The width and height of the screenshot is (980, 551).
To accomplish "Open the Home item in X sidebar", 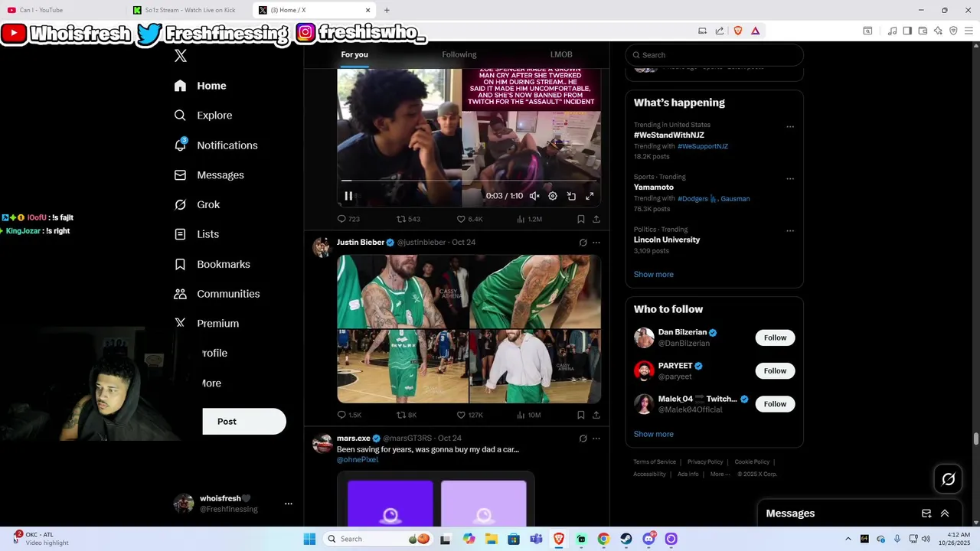I will click(x=200, y=86).
